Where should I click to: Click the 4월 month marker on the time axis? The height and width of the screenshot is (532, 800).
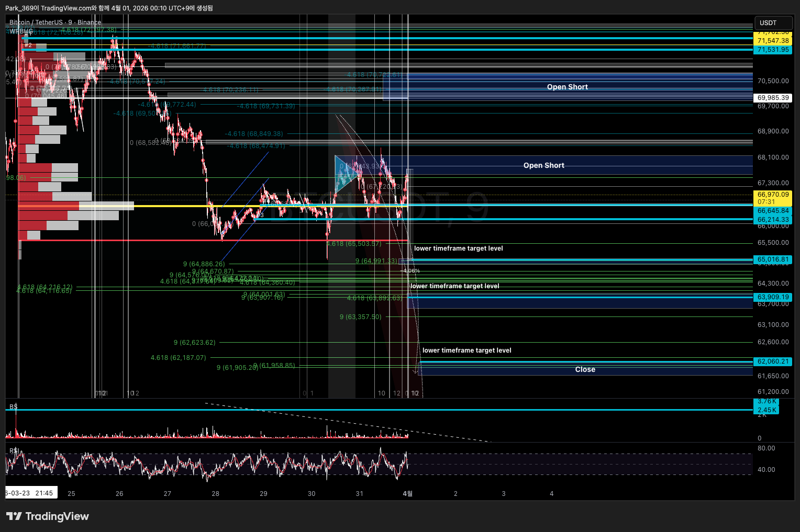tap(407, 494)
